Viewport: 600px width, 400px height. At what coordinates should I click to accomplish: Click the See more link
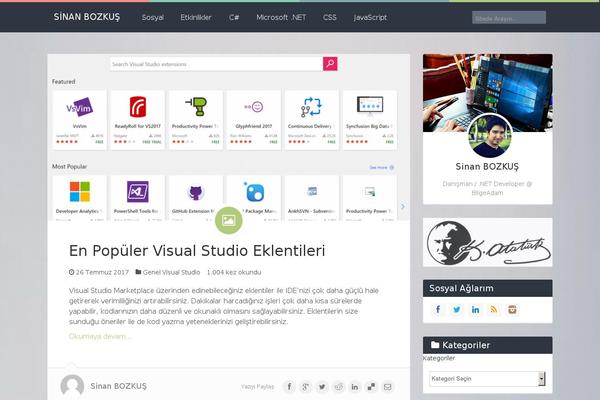tap(382, 167)
